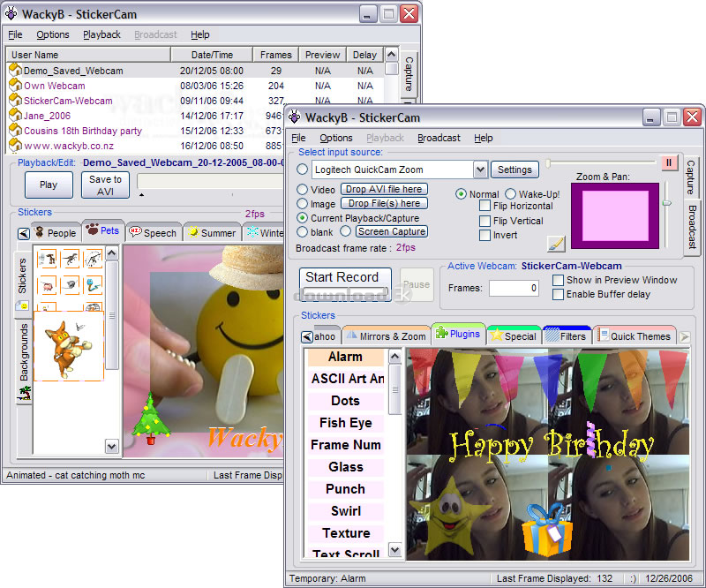Click the paintbrush icon beside Zoom & Pan

[557, 244]
